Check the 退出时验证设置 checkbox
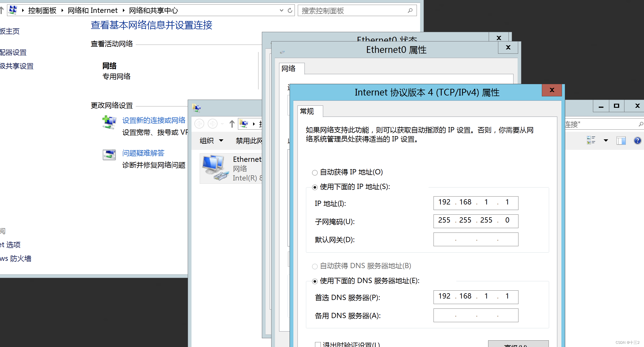 pos(318,344)
